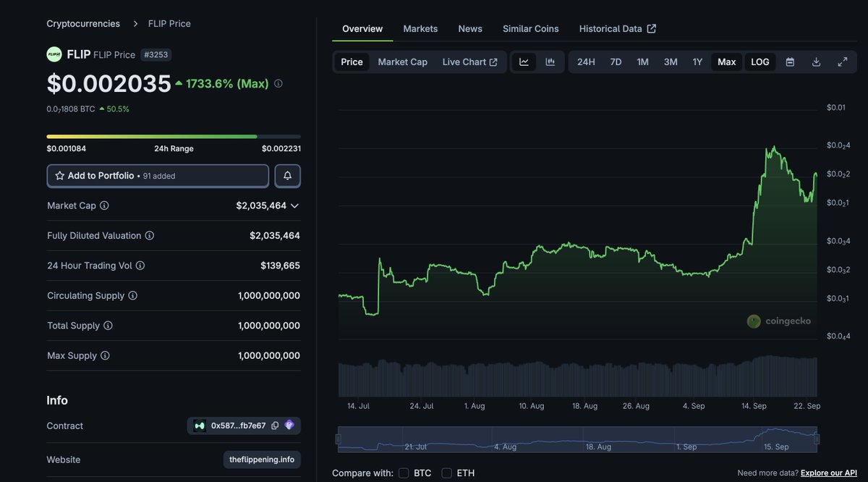Click info icon next to Total Supply
The image size is (868, 482).
point(108,326)
